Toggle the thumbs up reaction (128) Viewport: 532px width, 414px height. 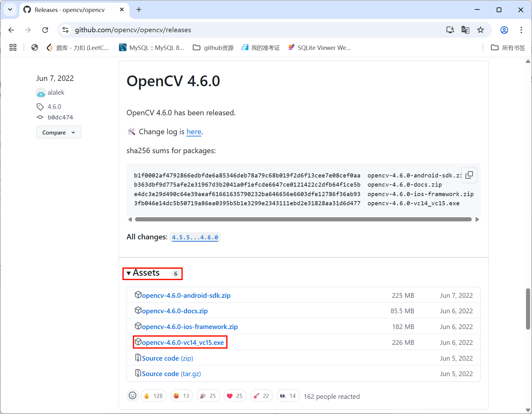click(x=154, y=396)
